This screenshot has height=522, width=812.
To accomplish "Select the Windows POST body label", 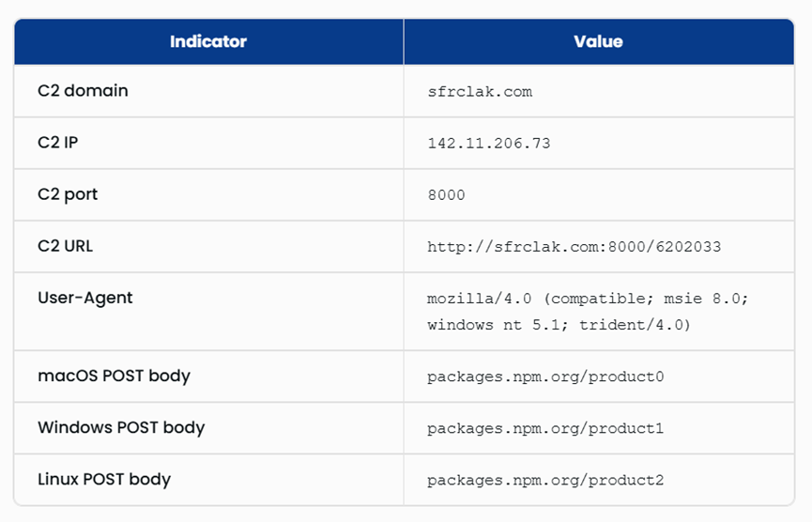I will pyautogui.click(x=121, y=427).
